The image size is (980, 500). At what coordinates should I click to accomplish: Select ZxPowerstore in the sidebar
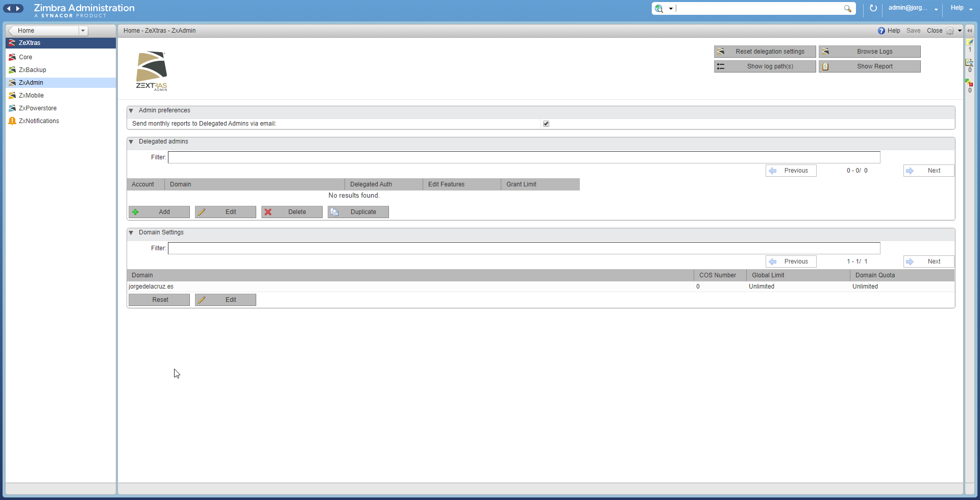click(61, 108)
